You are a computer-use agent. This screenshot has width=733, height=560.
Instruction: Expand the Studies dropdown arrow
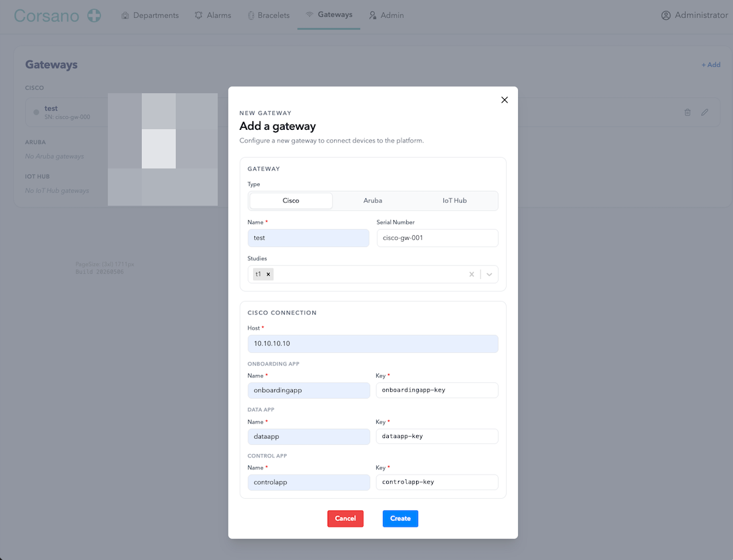point(489,274)
